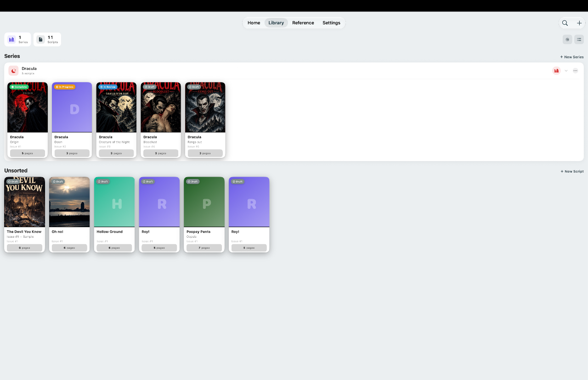The height and width of the screenshot is (380, 588).
Task: Click 7 pages under Poopsy Pants
Action: (204, 248)
